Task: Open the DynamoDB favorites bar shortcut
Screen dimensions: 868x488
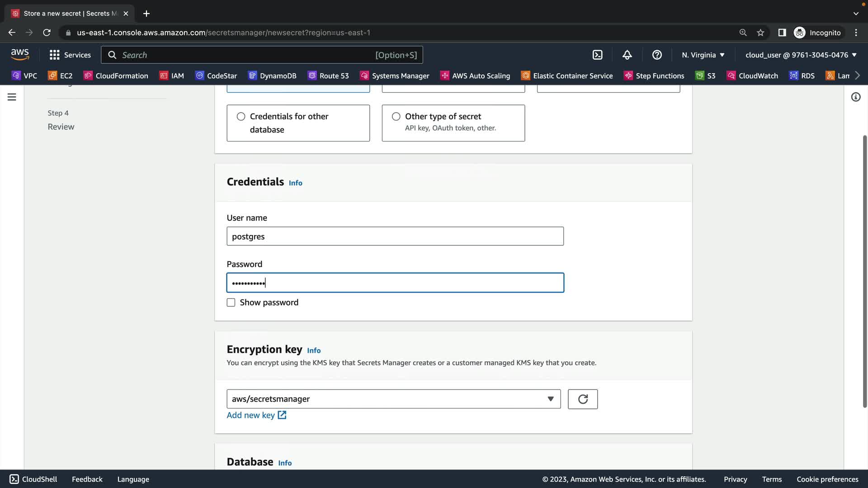Action: click(272, 75)
